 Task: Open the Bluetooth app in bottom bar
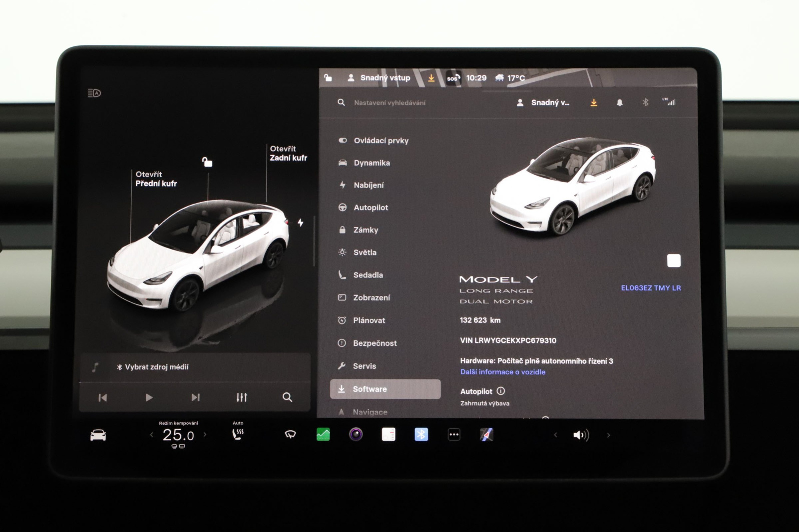click(x=421, y=435)
